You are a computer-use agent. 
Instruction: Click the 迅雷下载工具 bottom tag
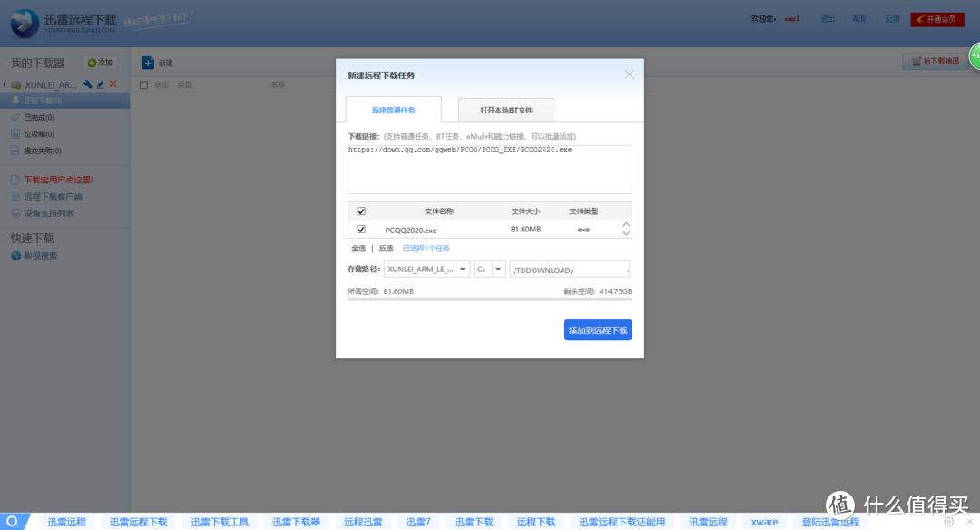point(220,522)
